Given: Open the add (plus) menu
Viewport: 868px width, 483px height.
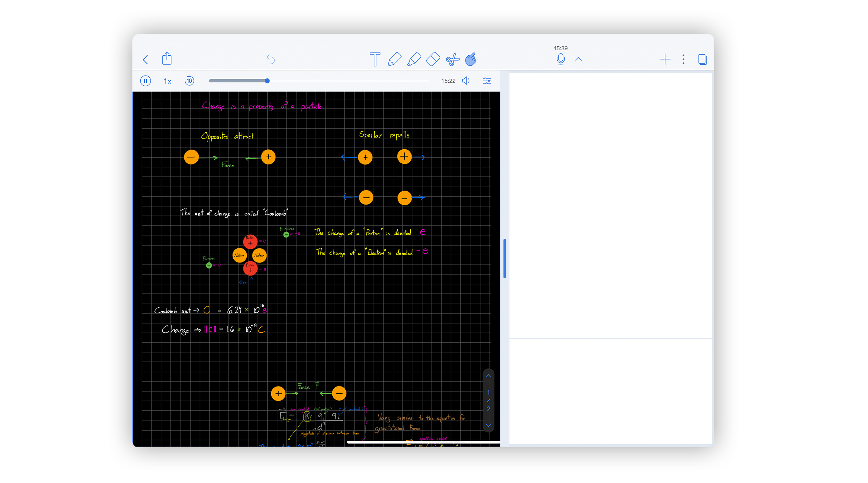Looking at the screenshot, I should [x=665, y=59].
